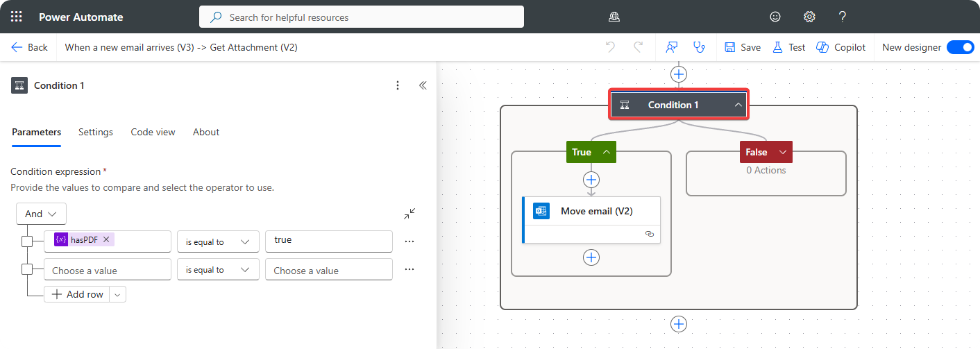Switch to the Code view tab
Screen dimensions: 980x349
tap(153, 132)
